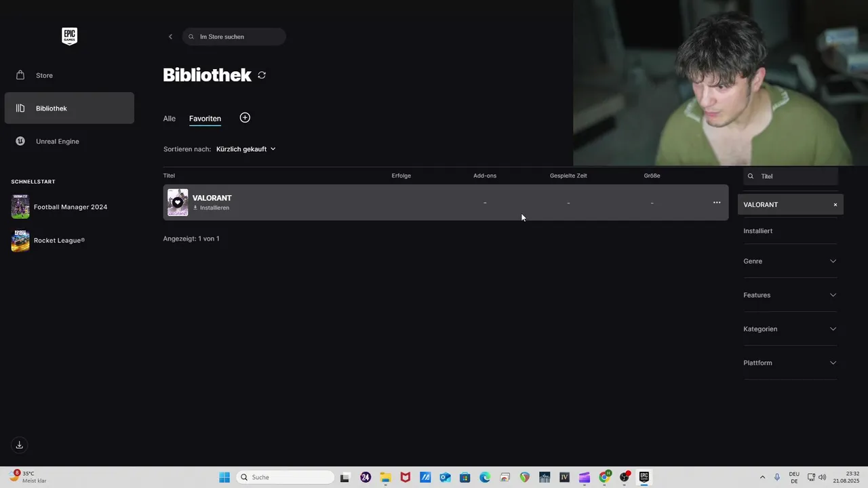Open Task View in taskbar

344,477
